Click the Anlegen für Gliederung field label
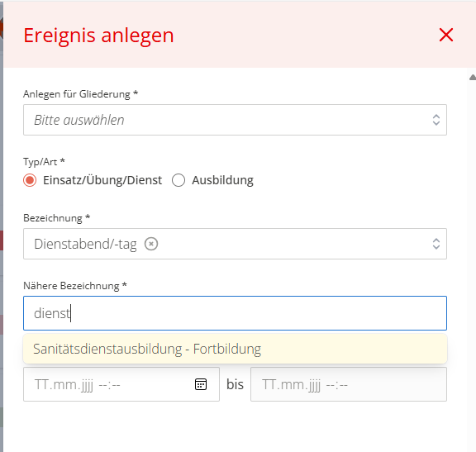The width and height of the screenshot is (476, 452). pos(80,94)
